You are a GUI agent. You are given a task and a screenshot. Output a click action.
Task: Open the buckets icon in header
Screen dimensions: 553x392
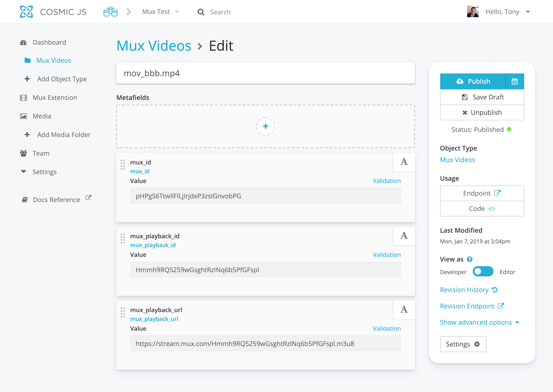click(x=111, y=12)
